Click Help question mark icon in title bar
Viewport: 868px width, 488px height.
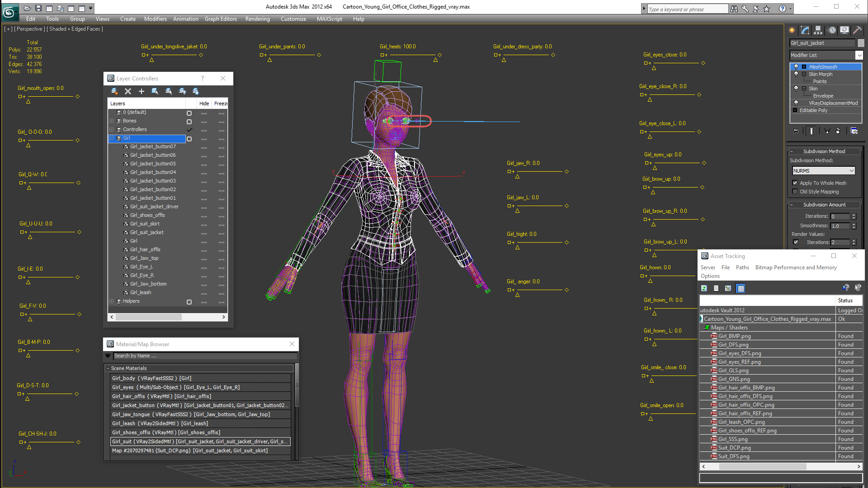click(x=782, y=9)
